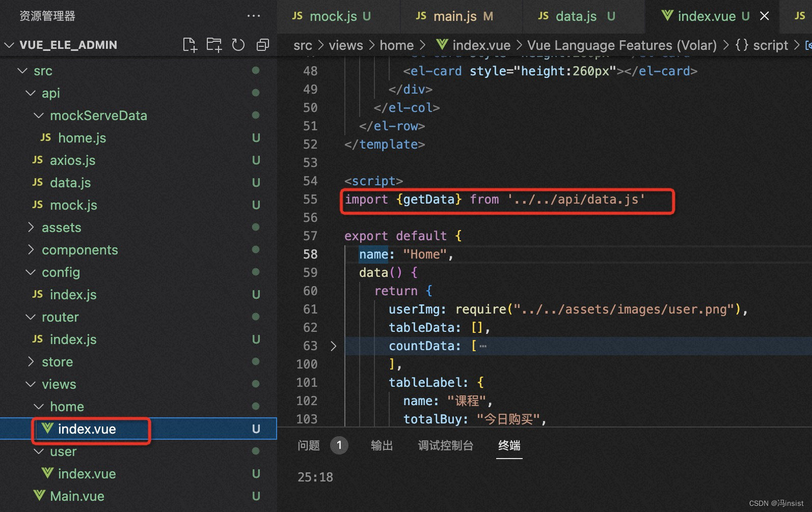Collapse the config folder
This screenshot has width=812, height=512.
pyautogui.click(x=31, y=272)
